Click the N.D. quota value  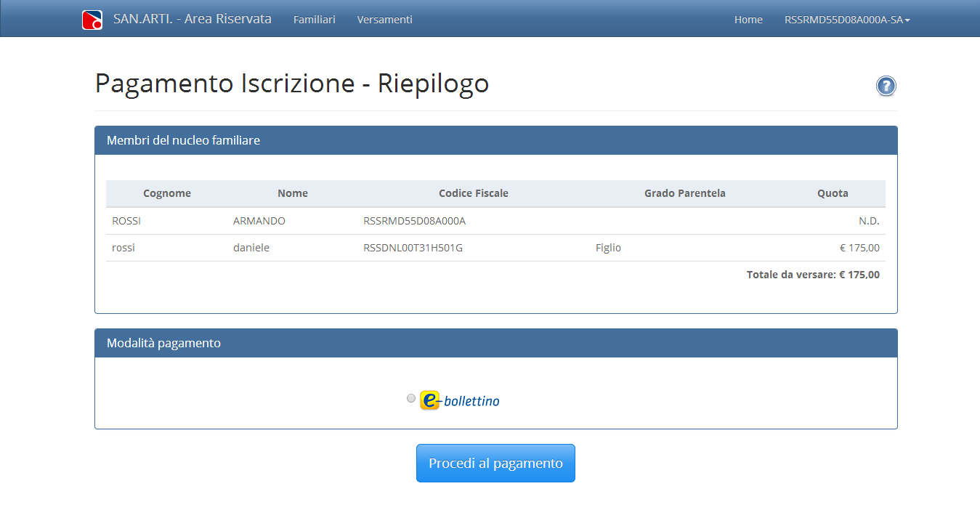(869, 221)
